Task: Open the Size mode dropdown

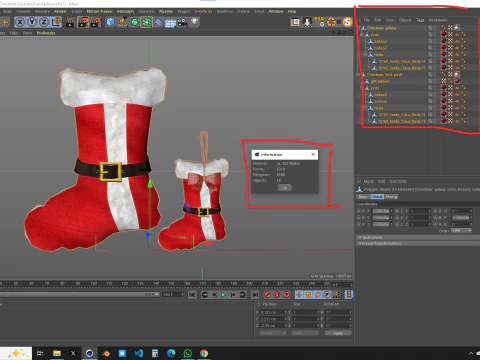Action: click(x=305, y=333)
